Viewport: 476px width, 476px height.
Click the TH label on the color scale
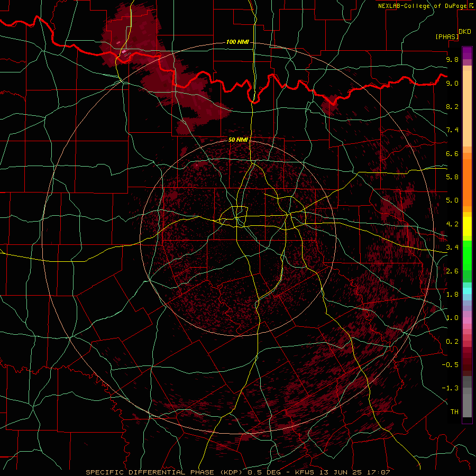454,412
